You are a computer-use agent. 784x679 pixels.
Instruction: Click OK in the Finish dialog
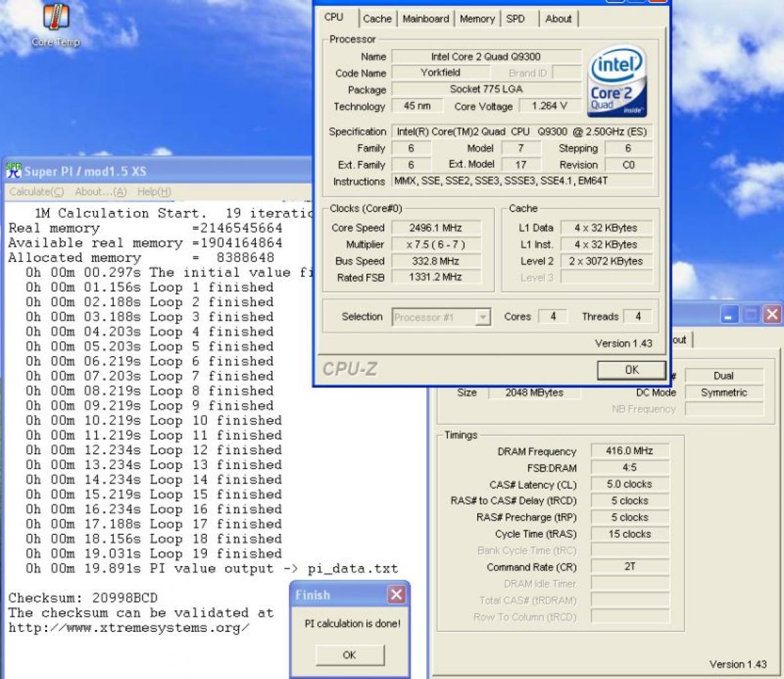point(349,654)
